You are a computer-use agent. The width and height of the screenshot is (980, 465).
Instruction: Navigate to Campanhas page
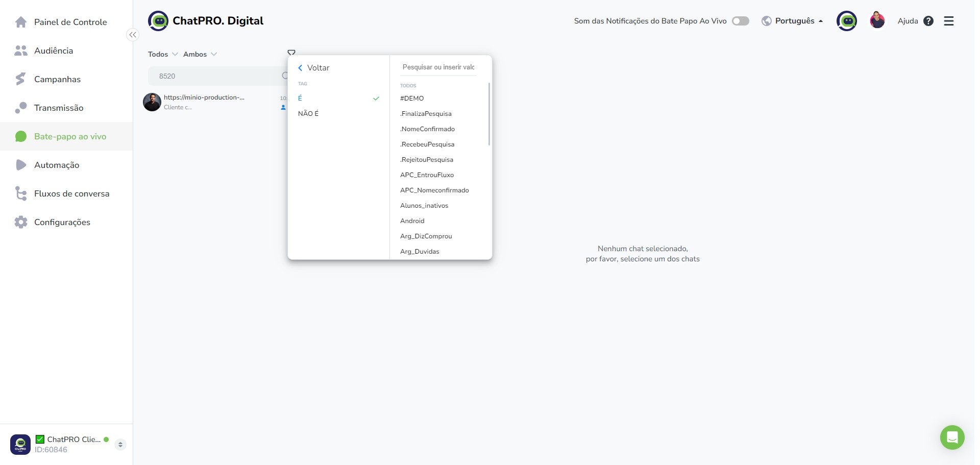[x=57, y=79]
